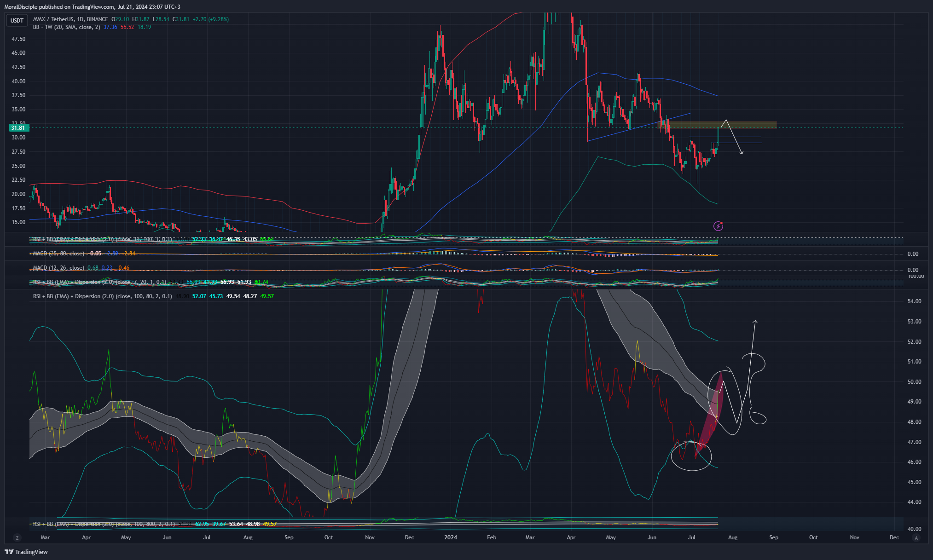Image resolution: width=933 pixels, height=560 pixels.
Task: Click the 47.50 price axis label
Action: [x=18, y=39]
